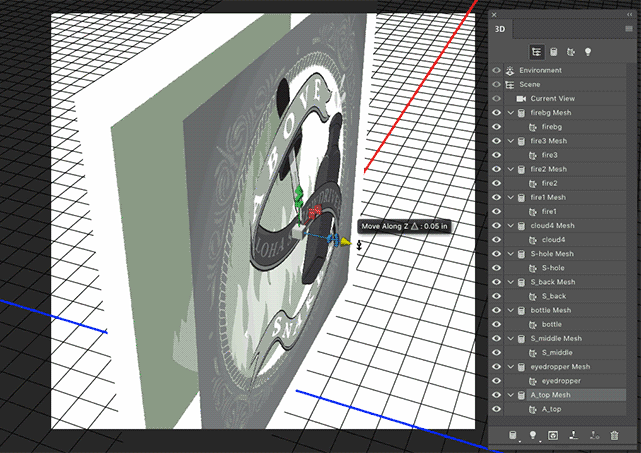Collapse the 3D panel with double arrows
This screenshot has height=453, width=641.
point(630,14)
